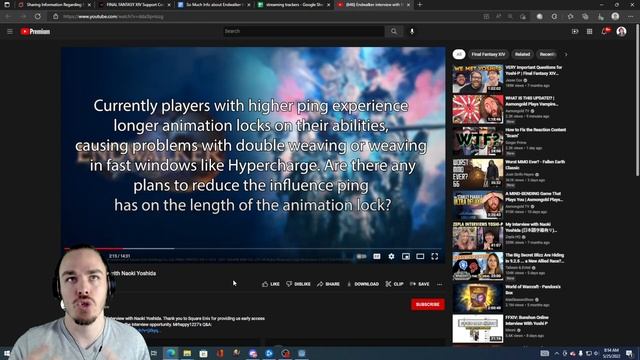Select the Related filter chip
This screenshot has height=360, width=640.
tap(522, 54)
